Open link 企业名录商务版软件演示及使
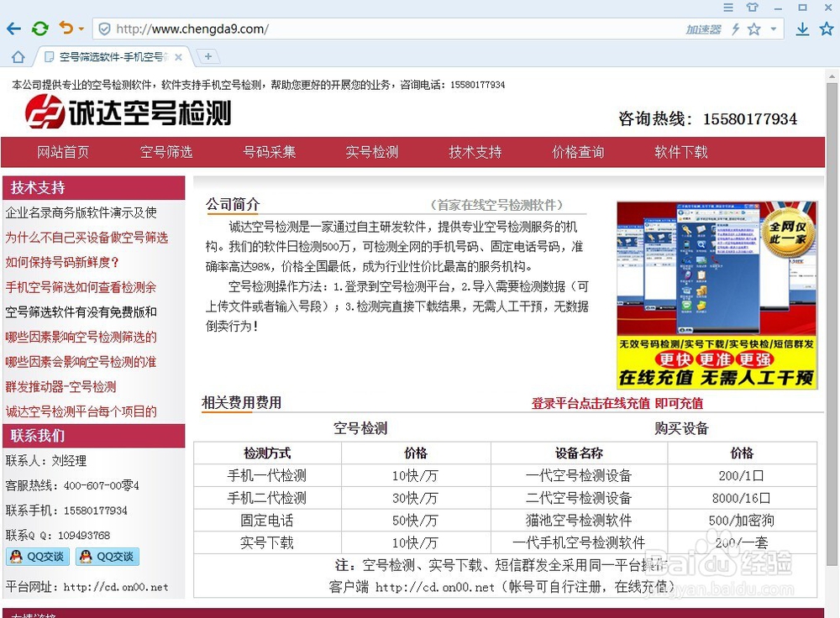The image size is (840, 618). point(81,212)
